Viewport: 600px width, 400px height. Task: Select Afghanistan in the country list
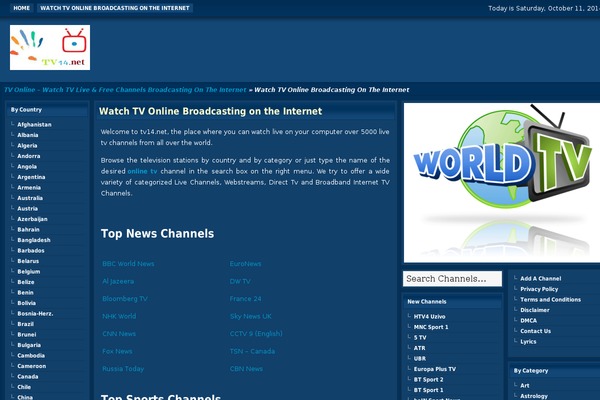tap(34, 124)
